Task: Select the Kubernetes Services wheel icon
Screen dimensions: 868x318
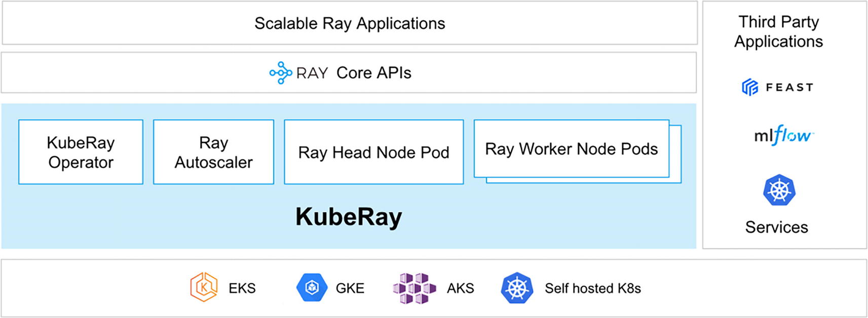Action: 779,190
